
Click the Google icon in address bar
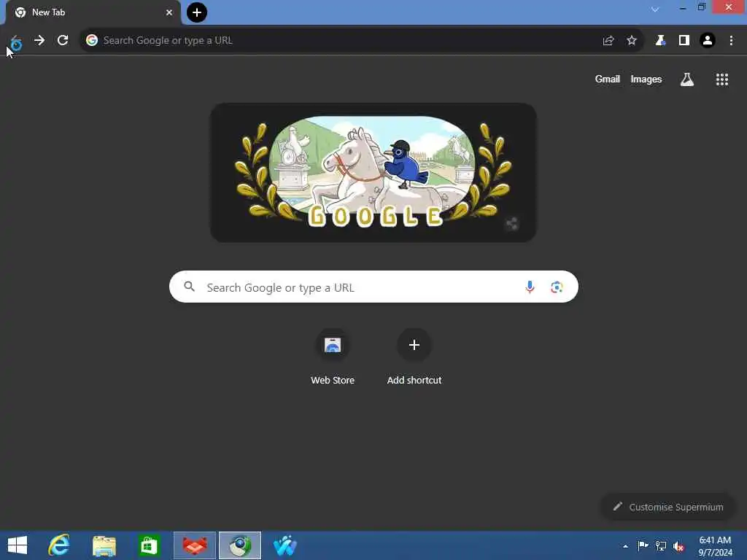(92, 41)
